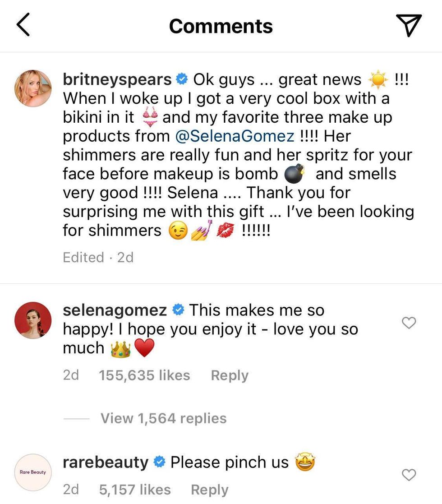The width and height of the screenshot is (442, 504).
Task: Click the verified badge beside selenagomez
Action: (x=179, y=310)
